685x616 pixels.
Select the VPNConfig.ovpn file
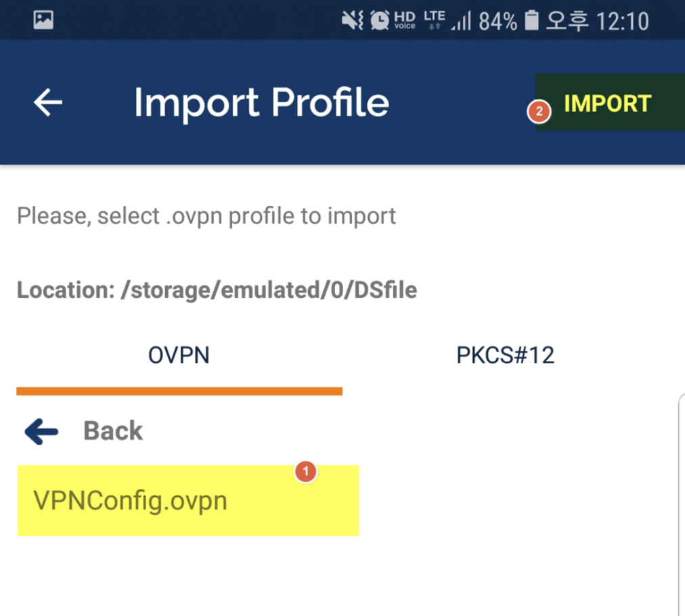tap(130, 501)
